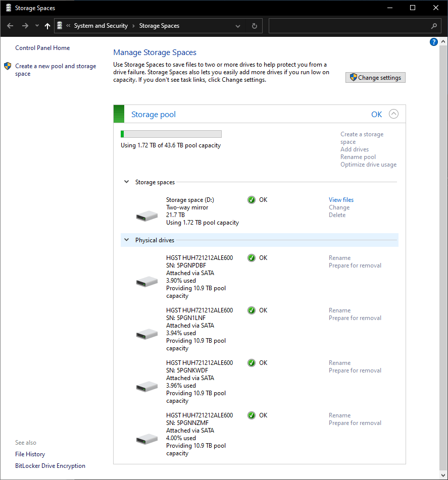Click the vertical scrollbar up arrow
This screenshot has width=448, height=480.
(x=443, y=41)
